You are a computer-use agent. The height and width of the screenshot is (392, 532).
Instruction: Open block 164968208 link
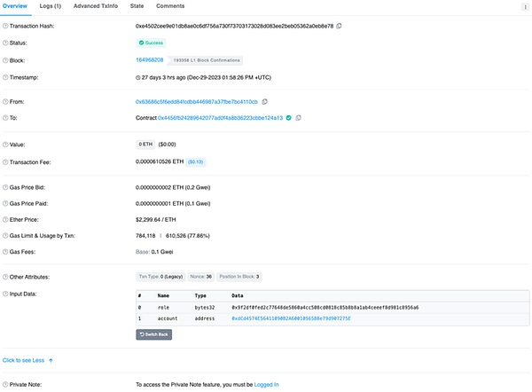[149, 59]
